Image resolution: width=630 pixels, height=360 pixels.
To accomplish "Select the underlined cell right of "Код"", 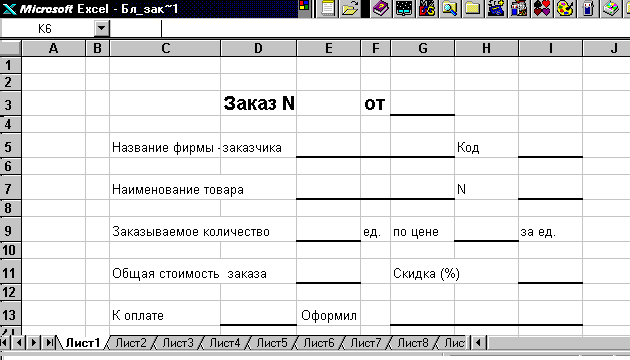I will [x=550, y=145].
